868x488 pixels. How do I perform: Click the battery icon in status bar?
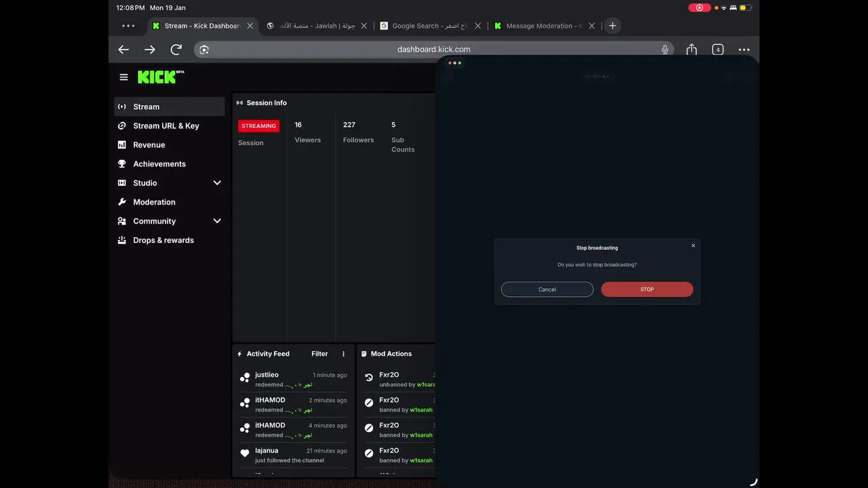pos(746,7)
